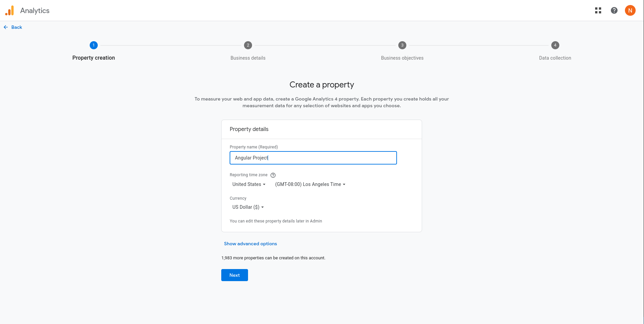Click the back arrow icon
The height and width of the screenshot is (324, 644).
(5, 27)
